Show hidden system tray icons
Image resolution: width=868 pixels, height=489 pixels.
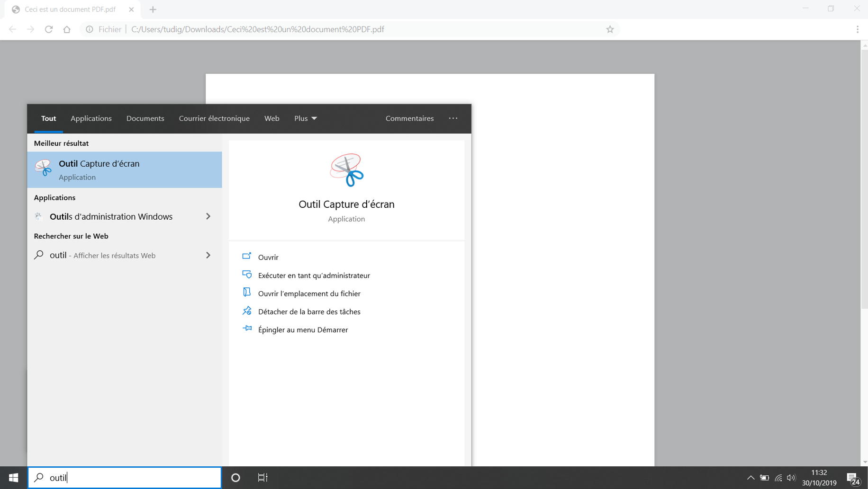click(x=750, y=478)
